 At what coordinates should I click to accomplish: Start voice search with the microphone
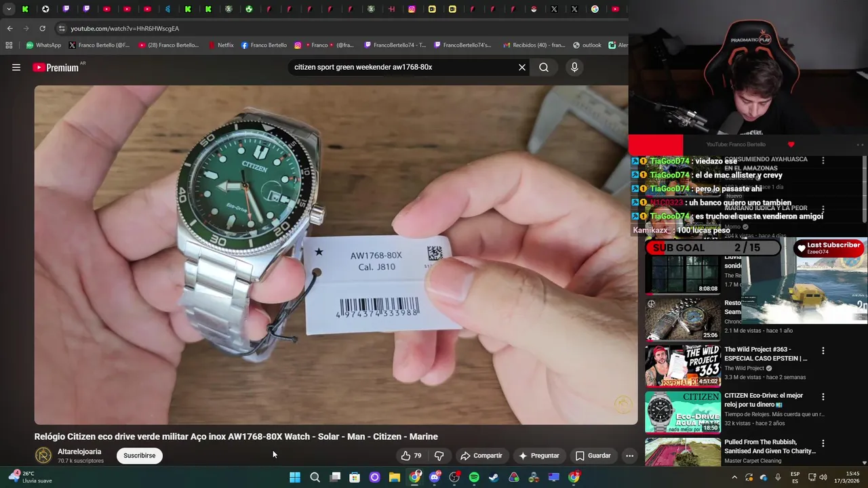574,67
